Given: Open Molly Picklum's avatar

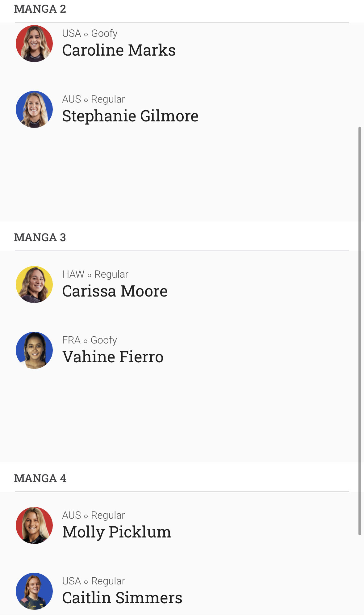Looking at the screenshot, I should [34, 525].
